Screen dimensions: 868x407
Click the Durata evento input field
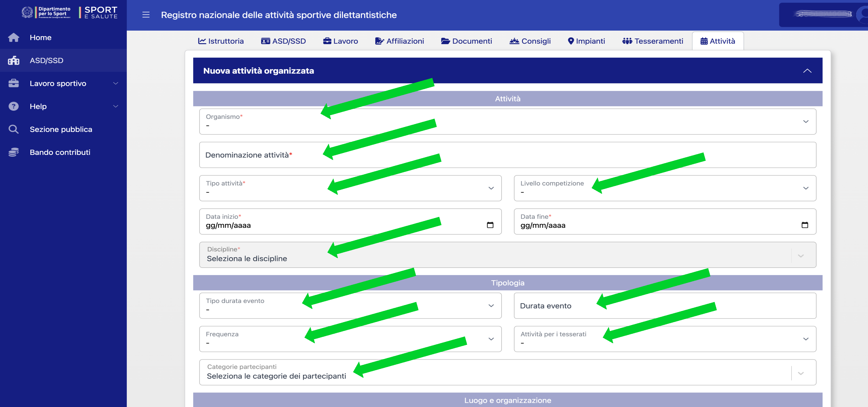point(664,306)
